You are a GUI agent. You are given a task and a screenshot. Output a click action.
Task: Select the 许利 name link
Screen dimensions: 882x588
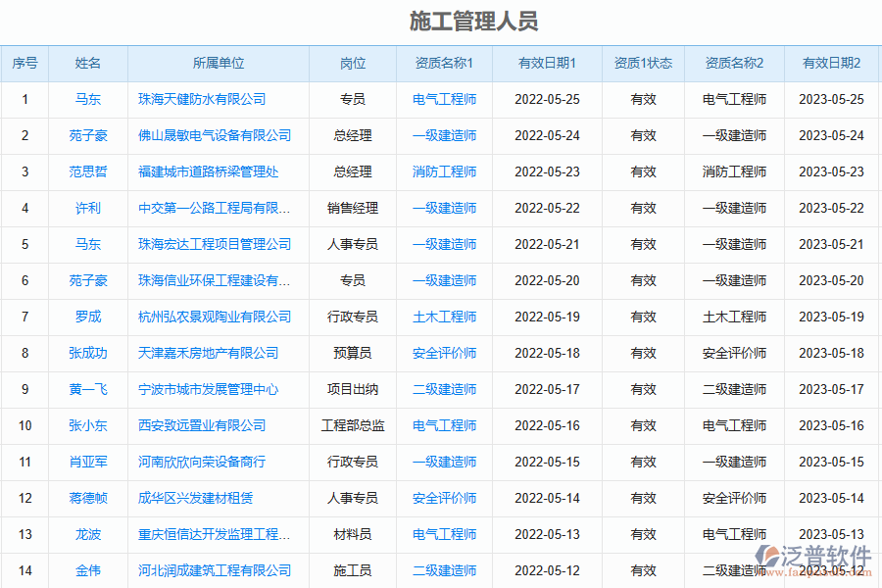coord(88,208)
